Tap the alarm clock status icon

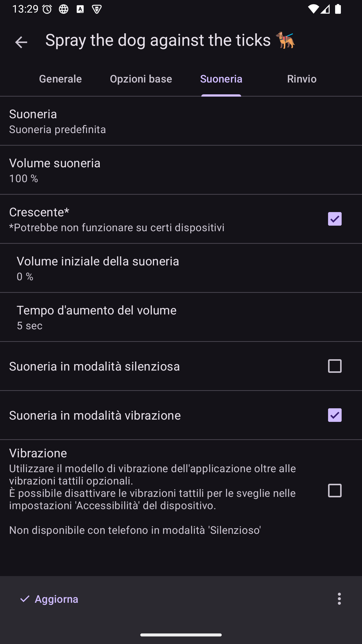(47, 10)
